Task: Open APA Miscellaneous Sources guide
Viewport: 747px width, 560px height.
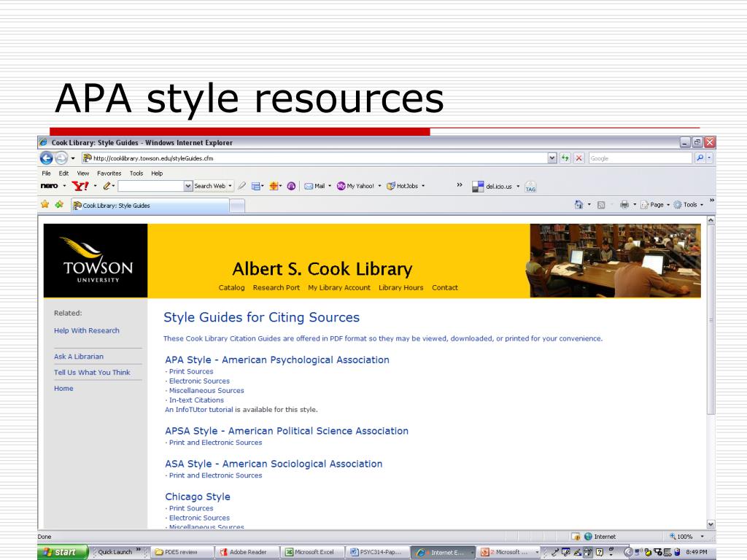Action: coord(206,391)
